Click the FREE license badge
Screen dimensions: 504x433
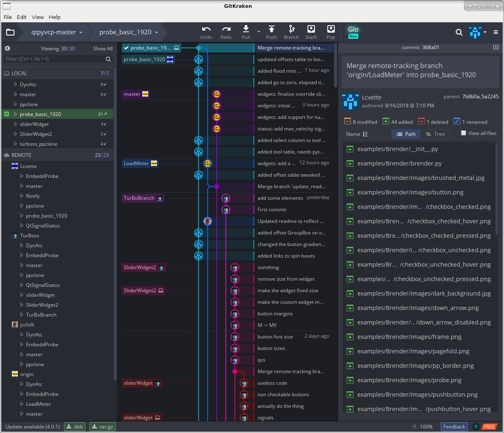[x=489, y=427]
